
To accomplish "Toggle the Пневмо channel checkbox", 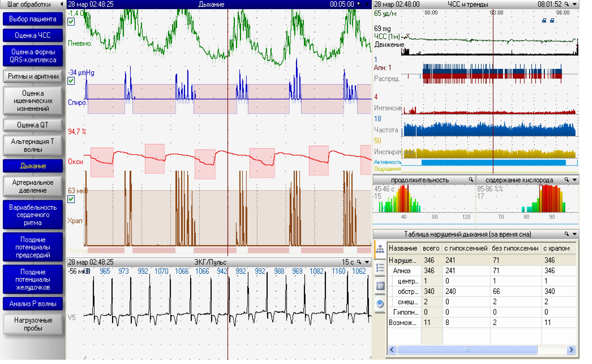I will [71, 22].
